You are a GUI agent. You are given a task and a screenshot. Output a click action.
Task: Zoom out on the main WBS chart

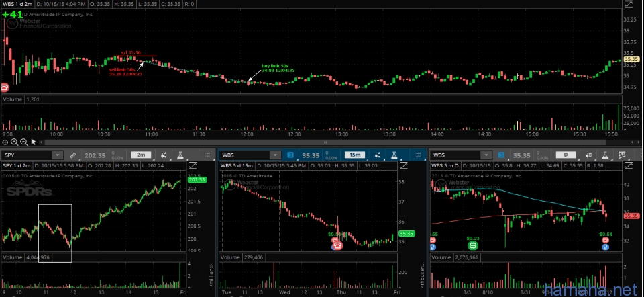[x=24, y=142]
